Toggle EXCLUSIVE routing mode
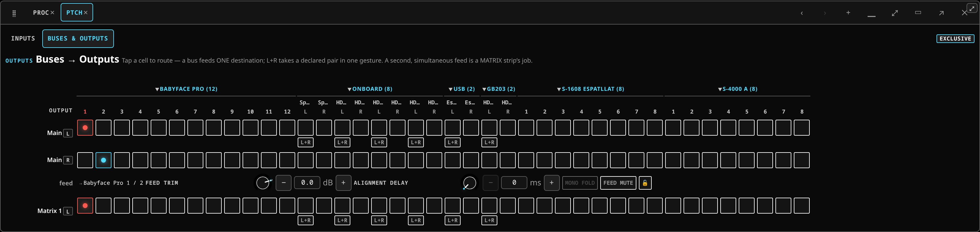 (x=955, y=38)
